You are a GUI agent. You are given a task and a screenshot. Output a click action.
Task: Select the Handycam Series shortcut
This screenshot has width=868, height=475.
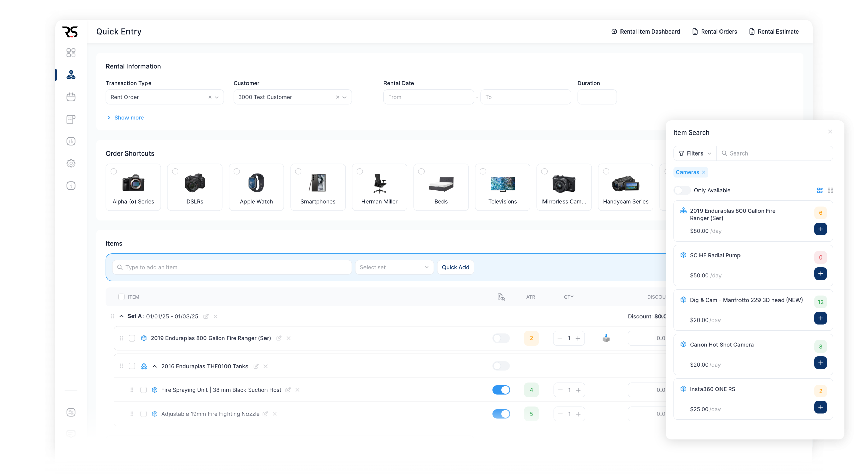[626, 187]
